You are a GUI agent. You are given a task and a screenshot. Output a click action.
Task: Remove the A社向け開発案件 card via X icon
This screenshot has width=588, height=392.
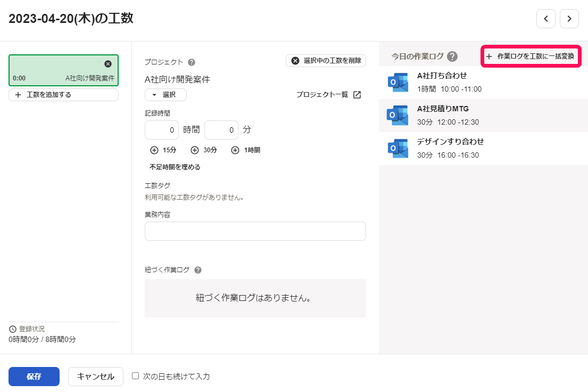click(x=108, y=64)
